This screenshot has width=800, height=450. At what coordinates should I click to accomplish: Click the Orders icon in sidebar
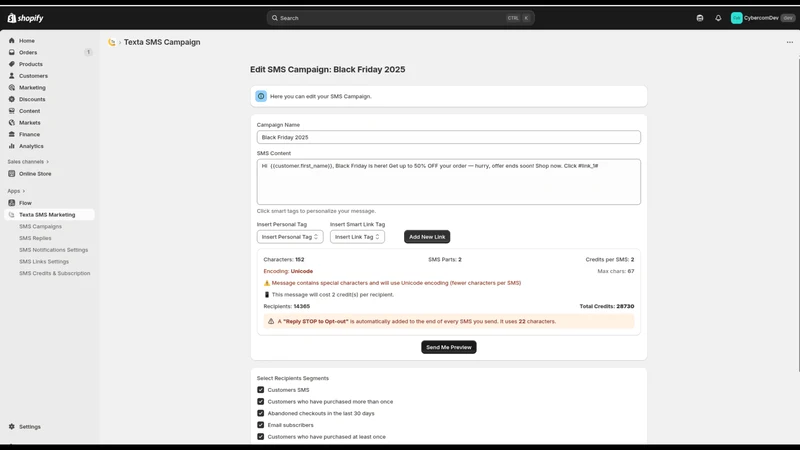click(x=12, y=52)
